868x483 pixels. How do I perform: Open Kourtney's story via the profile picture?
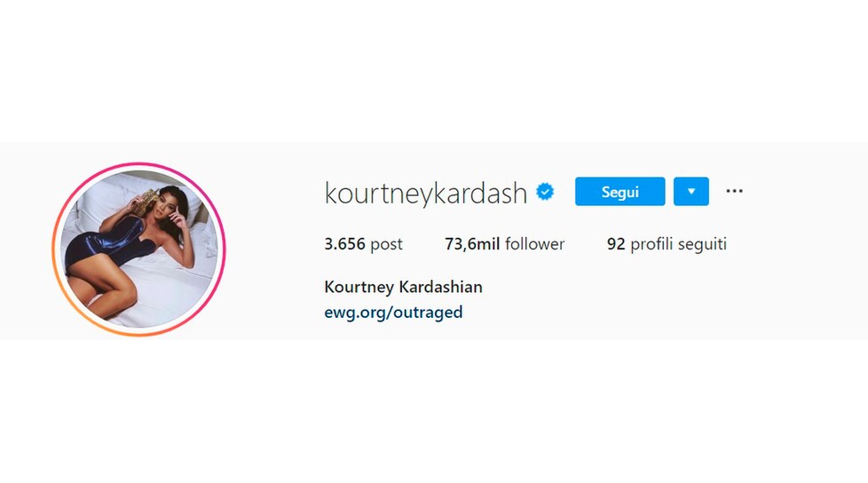coord(139,249)
